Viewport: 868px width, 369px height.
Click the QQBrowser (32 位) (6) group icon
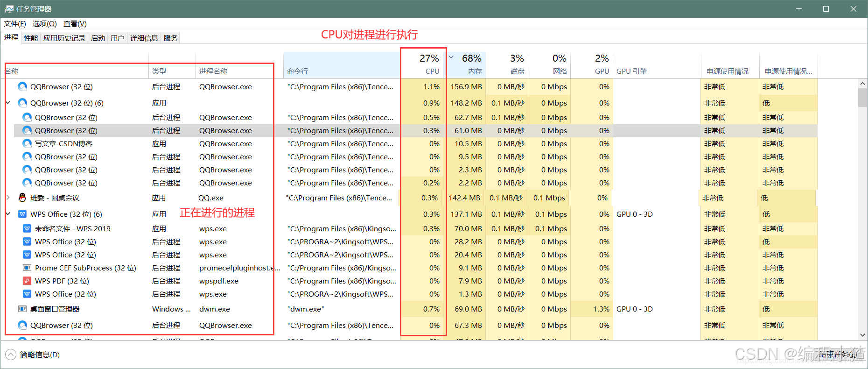[x=22, y=103]
